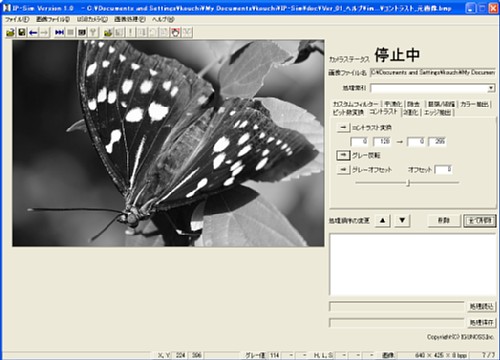
Task: Switch to the 平滑化 tab
Action: point(393,104)
